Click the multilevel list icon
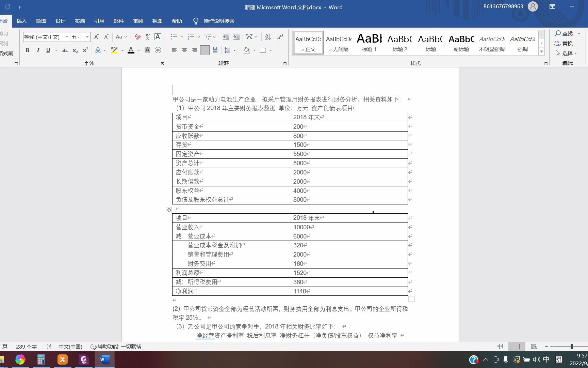This screenshot has width=588, height=368. (x=208, y=37)
